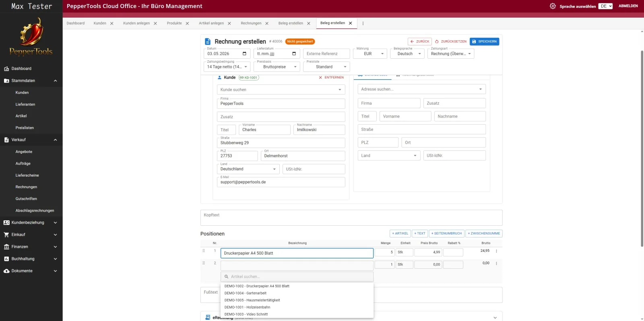Open the Adresse suchen dropdown
The image size is (644, 321).
coord(421,89)
